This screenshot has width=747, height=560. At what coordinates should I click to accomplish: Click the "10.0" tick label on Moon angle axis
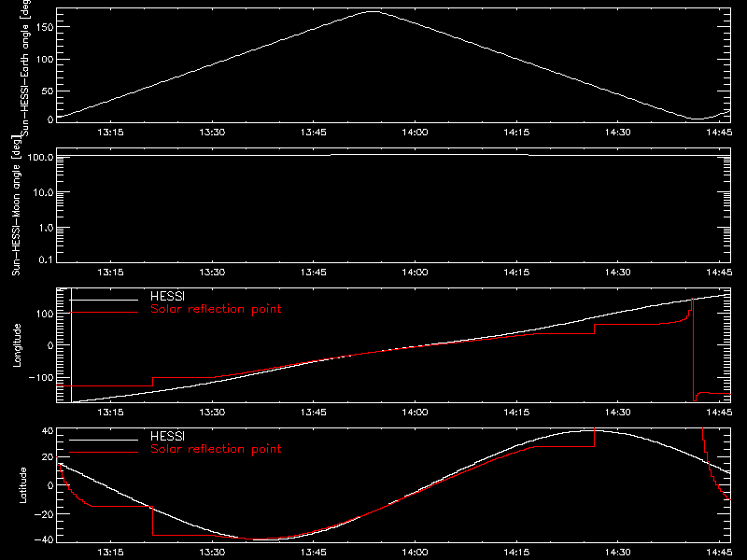pos(43,192)
